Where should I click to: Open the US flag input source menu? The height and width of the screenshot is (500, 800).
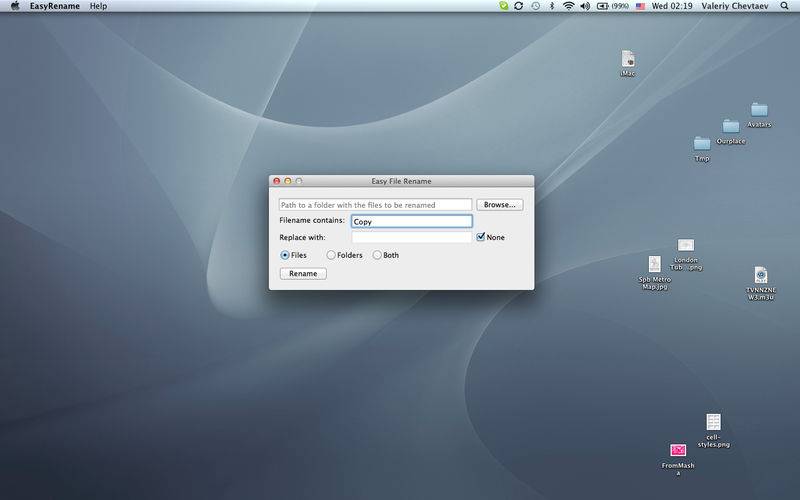tap(640, 6)
